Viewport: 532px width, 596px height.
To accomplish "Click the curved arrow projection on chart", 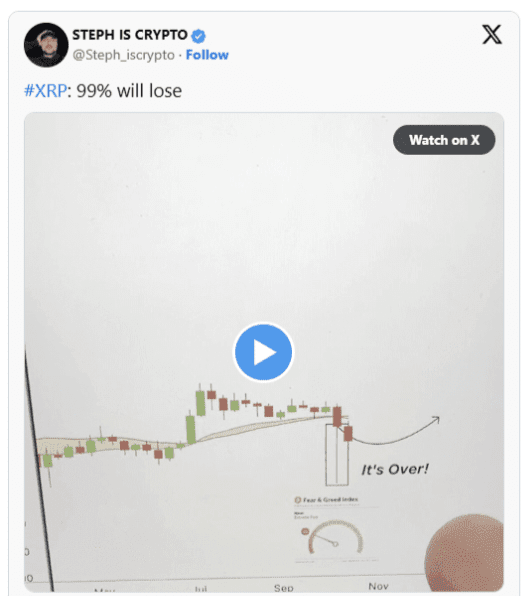I will 396,431.
